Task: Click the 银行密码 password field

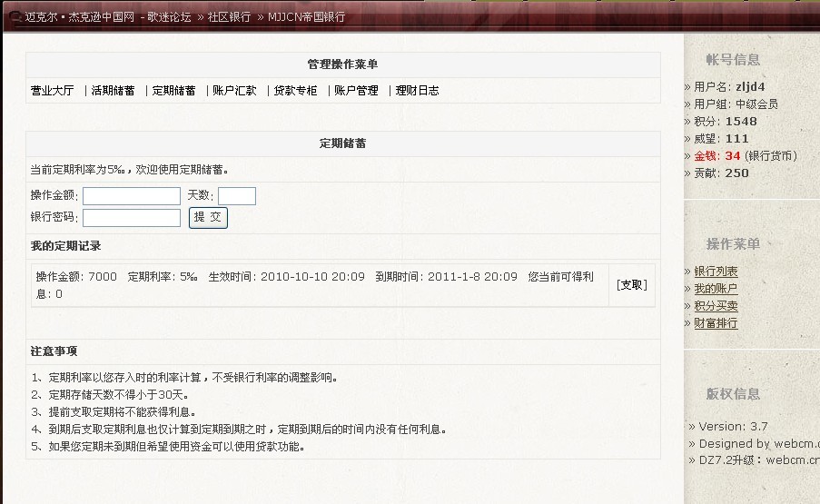Action: 132,218
